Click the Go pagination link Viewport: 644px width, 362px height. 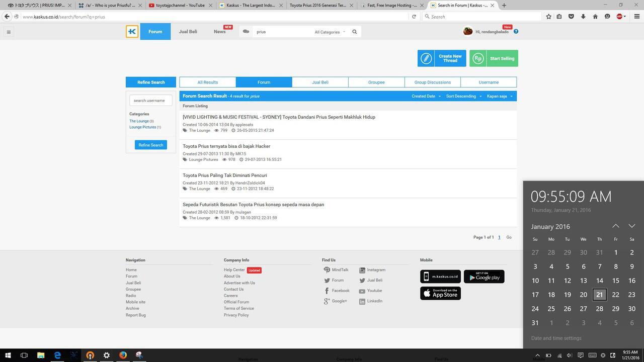pyautogui.click(x=509, y=237)
